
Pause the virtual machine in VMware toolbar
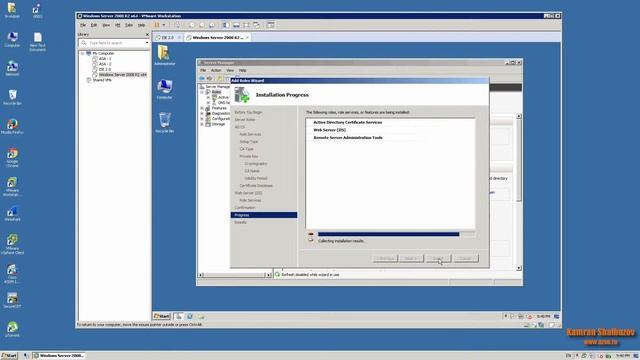click(x=157, y=25)
